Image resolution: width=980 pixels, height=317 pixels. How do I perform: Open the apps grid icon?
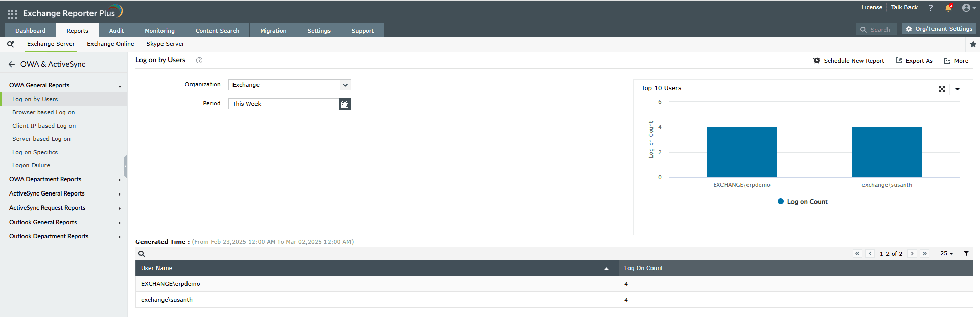pyautogui.click(x=12, y=14)
